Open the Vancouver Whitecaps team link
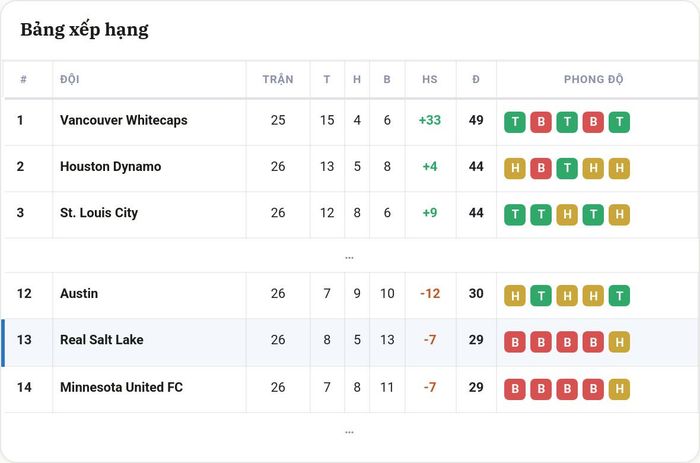The image size is (700, 463). click(124, 120)
